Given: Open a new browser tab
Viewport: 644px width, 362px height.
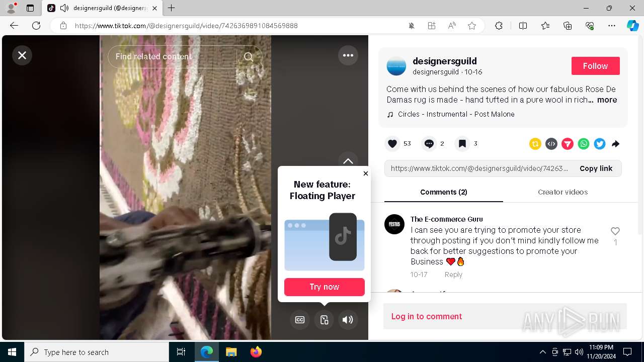Looking at the screenshot, I should click(x=172, y=8).
